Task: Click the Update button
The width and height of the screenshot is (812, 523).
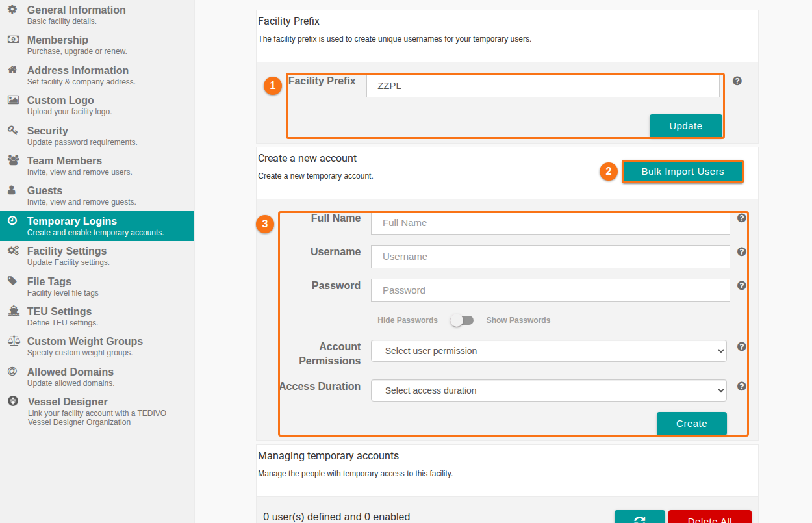Action: (686, 126)
